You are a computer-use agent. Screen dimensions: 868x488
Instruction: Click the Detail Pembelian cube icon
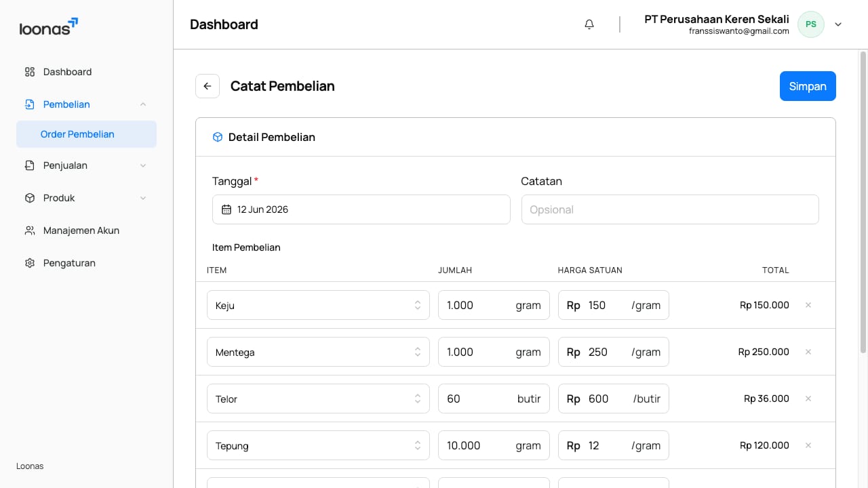coord(218,137)
